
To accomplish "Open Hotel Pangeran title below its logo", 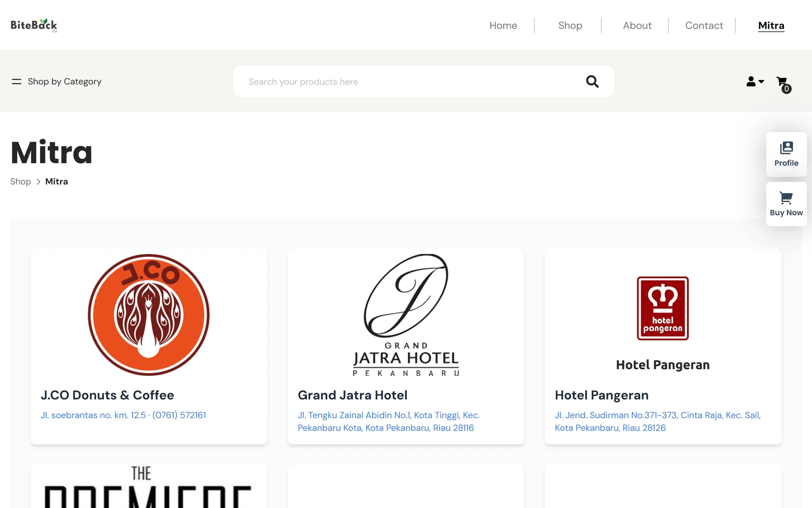I will (x=601, y=395).
